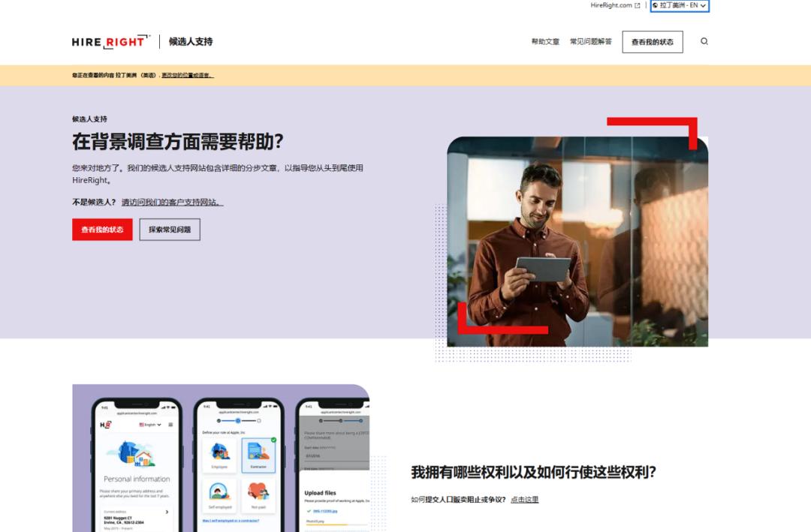Expand the English language selector in phone mockup
This screenshot has width=811, height=532.
[150, 425]
